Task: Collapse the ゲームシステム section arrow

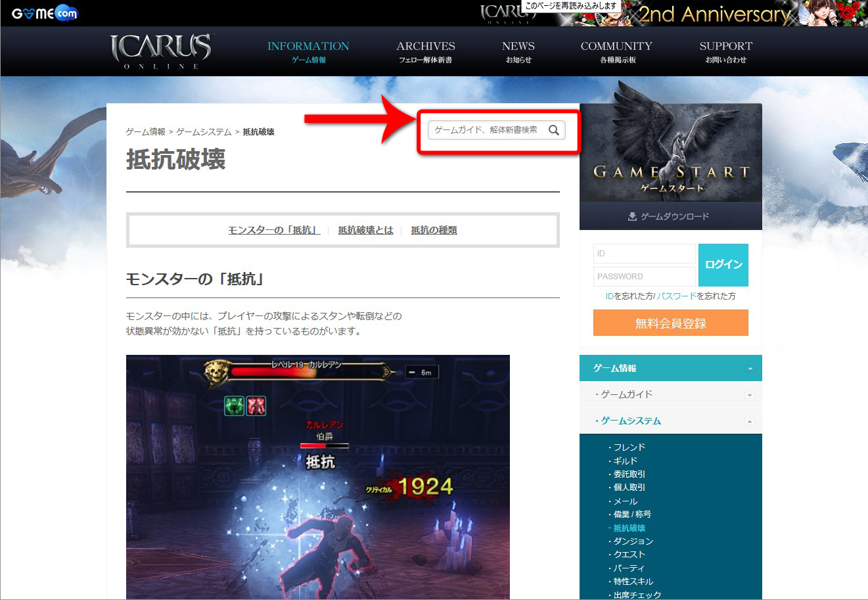Action: [x=749, y=421]
